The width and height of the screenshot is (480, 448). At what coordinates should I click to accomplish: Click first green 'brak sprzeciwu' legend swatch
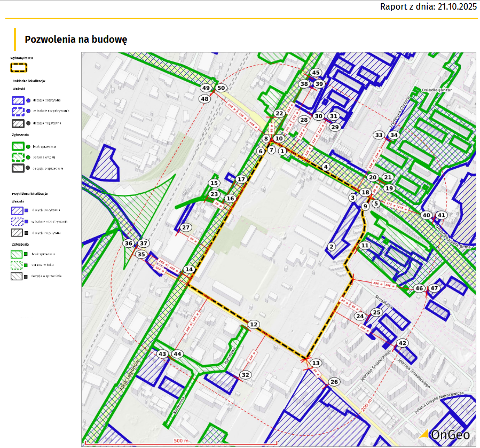[19, 146]
